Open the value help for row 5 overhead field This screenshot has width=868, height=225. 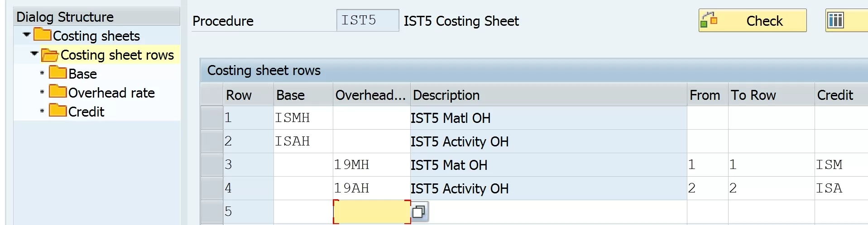pyautogui.click(x=419, y=211)
